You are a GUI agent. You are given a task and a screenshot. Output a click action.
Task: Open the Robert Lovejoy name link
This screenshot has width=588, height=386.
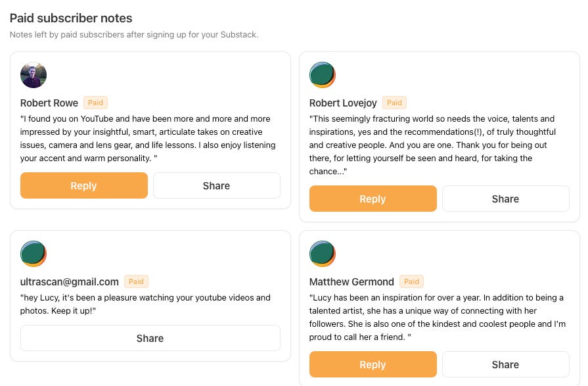tap(343, 103)
